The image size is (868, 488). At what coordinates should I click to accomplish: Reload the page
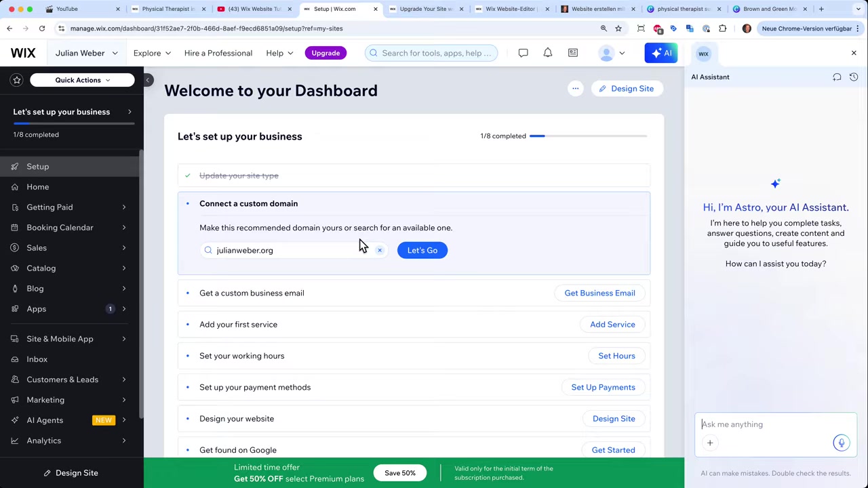(42, 28)
